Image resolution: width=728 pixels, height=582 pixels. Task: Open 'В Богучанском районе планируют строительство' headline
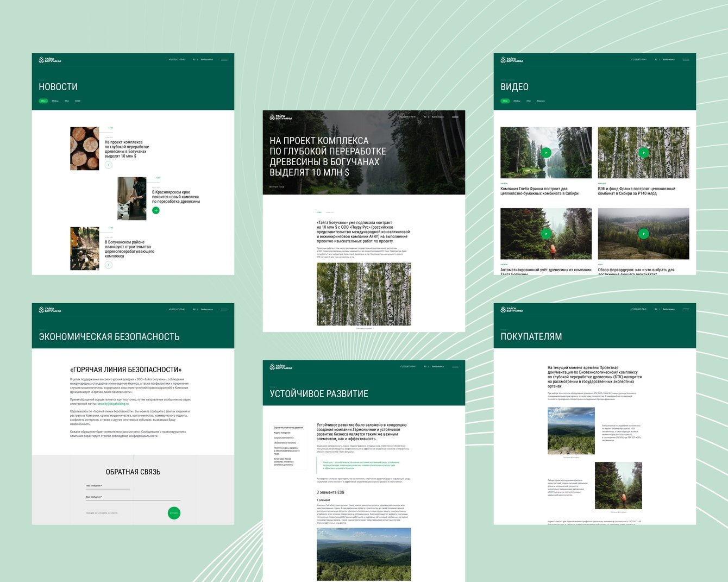(129, 249)
